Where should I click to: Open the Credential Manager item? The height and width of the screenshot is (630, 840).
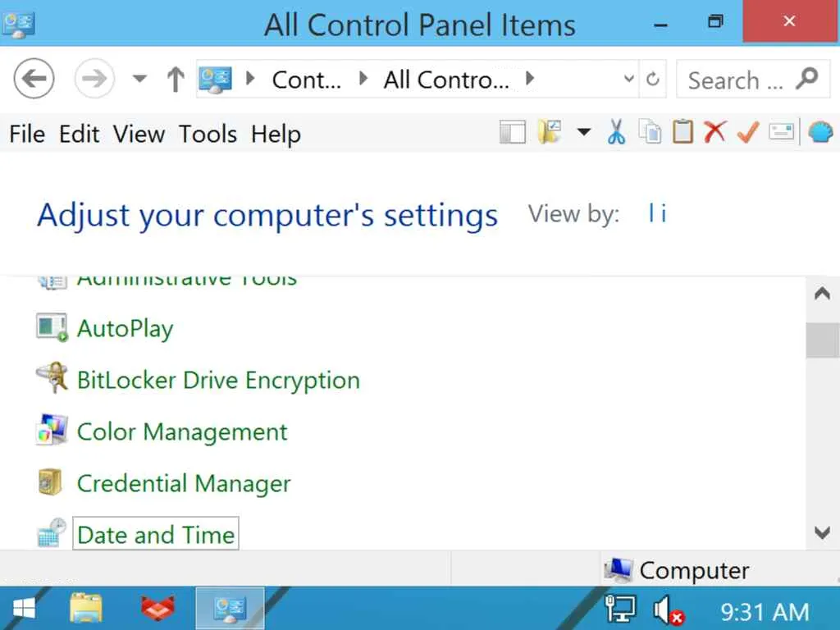[184, 484]
